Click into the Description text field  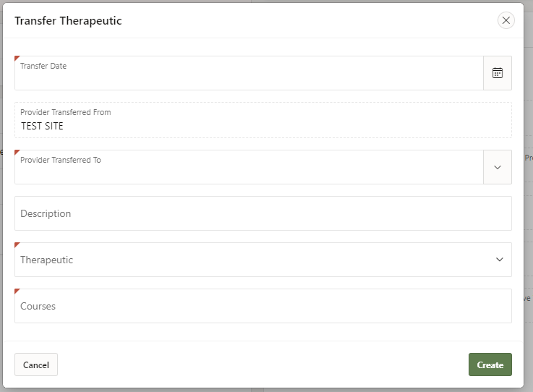[x=263, y=213]
